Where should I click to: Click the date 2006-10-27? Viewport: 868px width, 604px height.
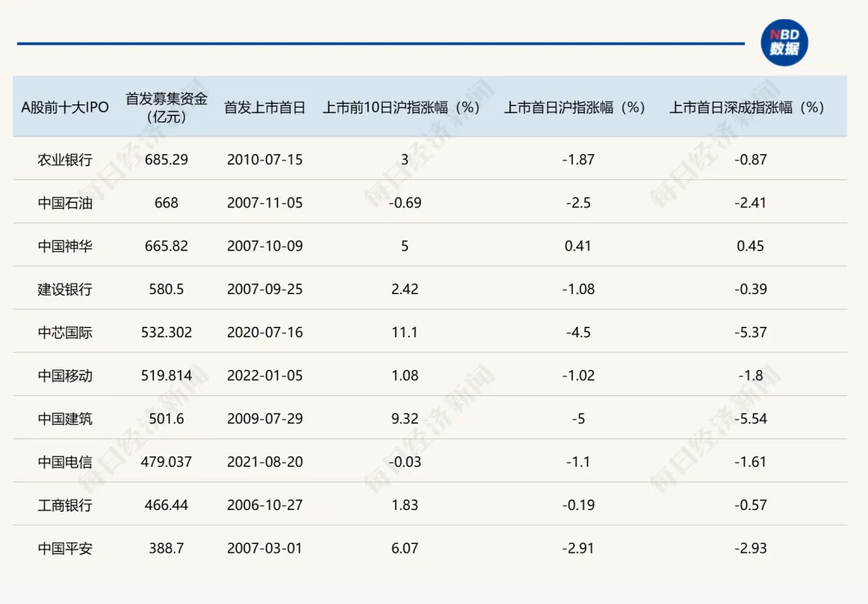[x=264, y=505]
